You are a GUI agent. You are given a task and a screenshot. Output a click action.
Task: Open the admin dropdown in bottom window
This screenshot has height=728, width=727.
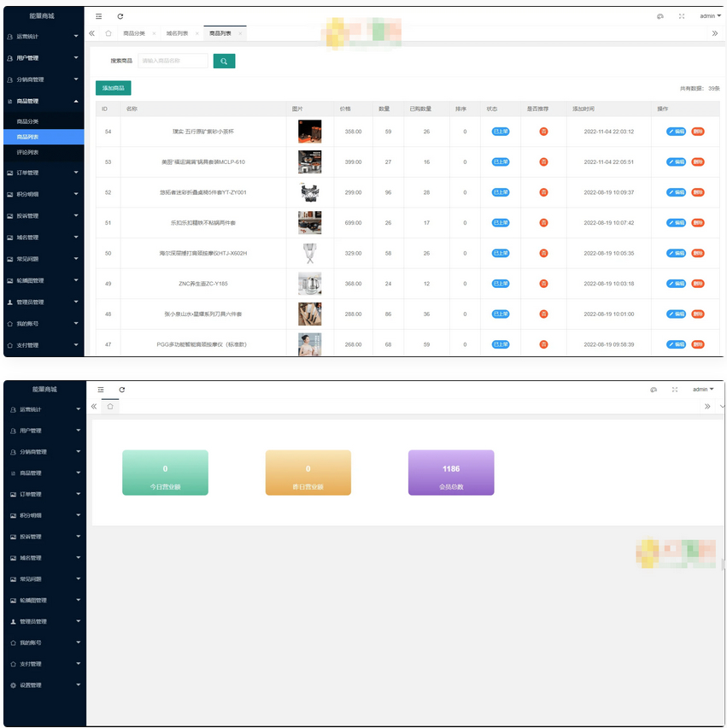click(703, 390)
